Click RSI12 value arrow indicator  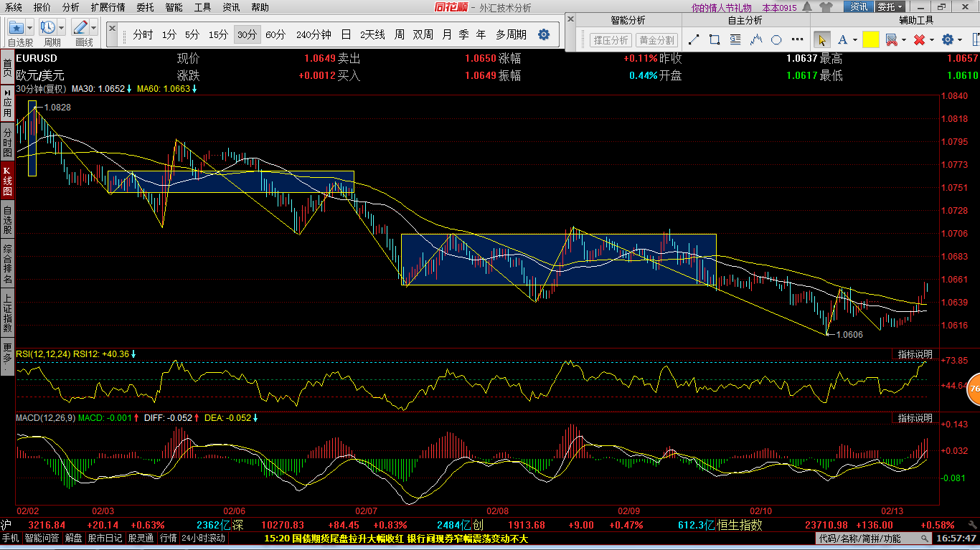click(133, 354)
